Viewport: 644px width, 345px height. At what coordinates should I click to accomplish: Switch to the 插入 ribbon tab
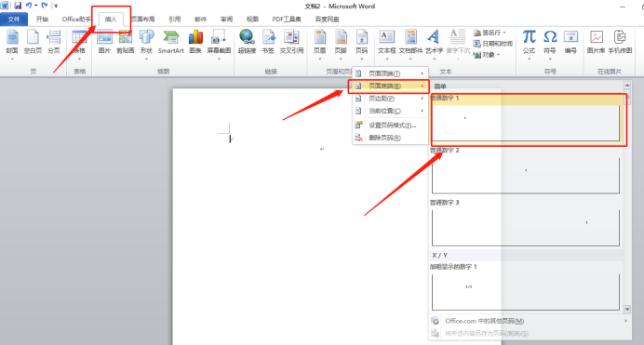(111, 20)
